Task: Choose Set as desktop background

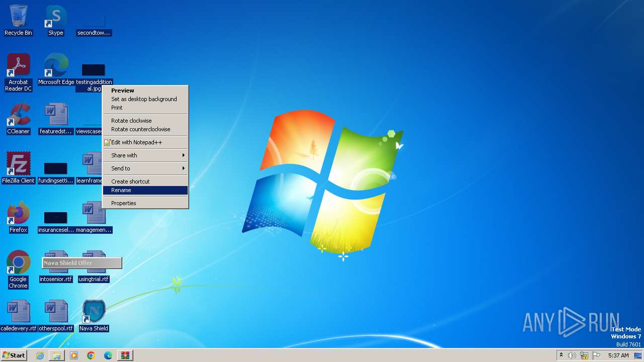Action: pyautogui.click(x=145, y=99)
